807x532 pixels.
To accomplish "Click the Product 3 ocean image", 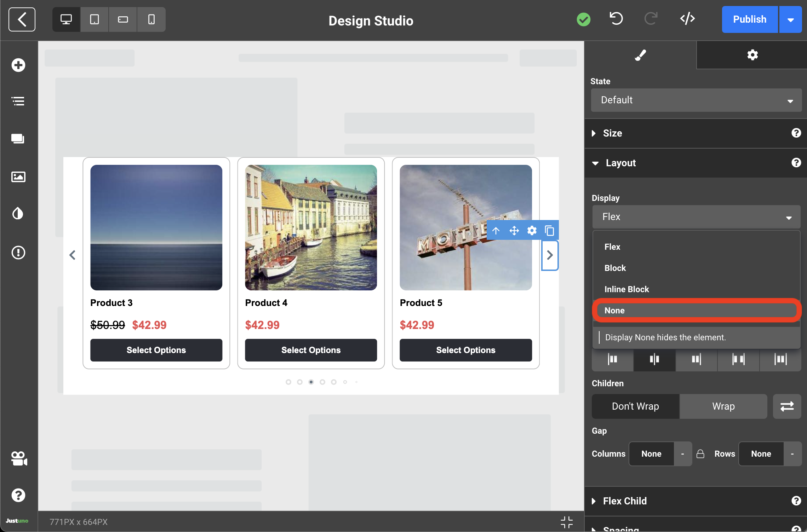I will tap(156, 227).
